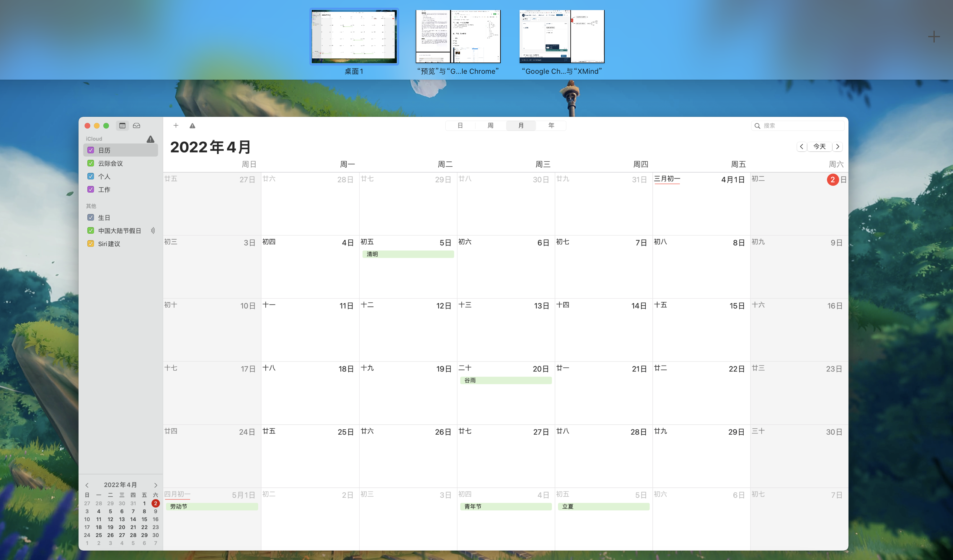Viewport: 953px width, 560px height.
Task: Toggle the 工作 calendar checkbox
Action: coord(91,189)
